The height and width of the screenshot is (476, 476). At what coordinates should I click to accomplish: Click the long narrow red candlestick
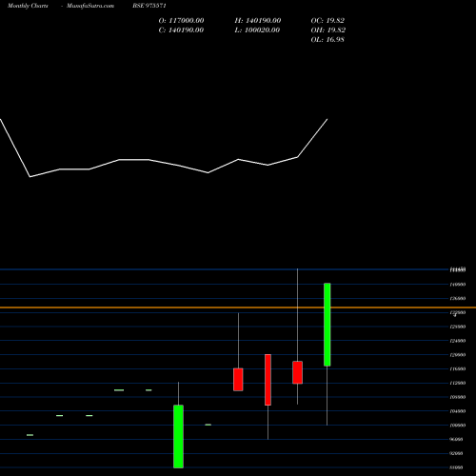click(x=268, y=380)
